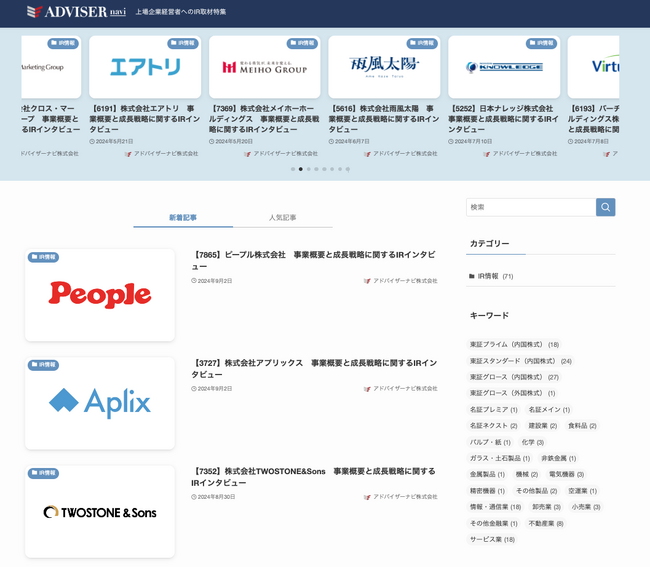This screenshot has height=567, width=650.
Task: Select the 小売業 keyword tag
Action: coord(586,507)
